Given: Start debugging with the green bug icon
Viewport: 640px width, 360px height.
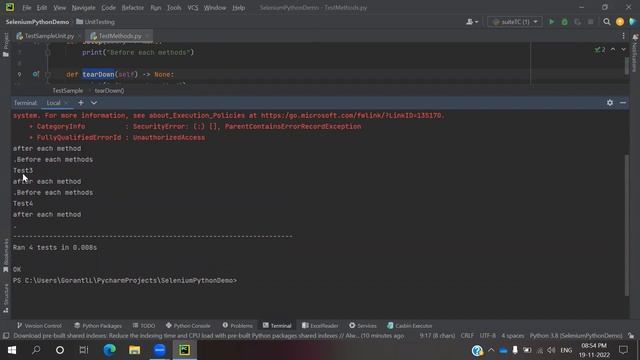Looking at the screenshot, I should pos(564,22).
